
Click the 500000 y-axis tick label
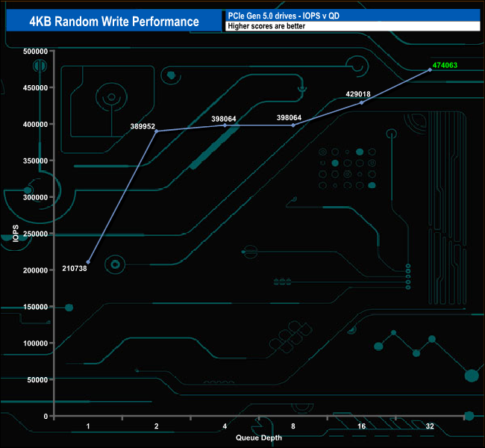tap(36, 52)
